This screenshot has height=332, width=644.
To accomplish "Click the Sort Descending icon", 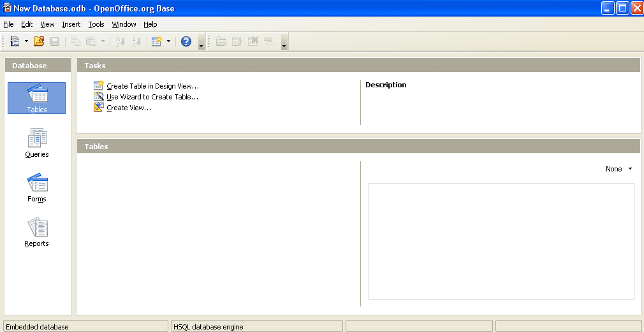I will (136, 41).
